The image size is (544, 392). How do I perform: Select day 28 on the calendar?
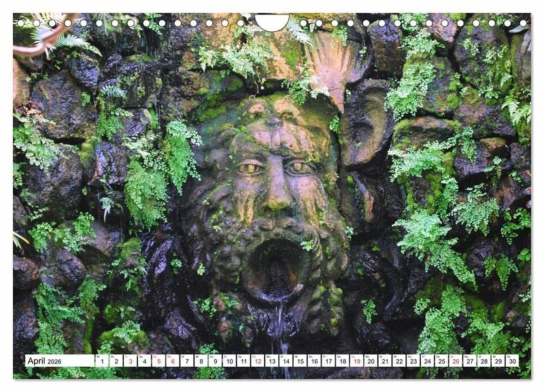point(483,361)
